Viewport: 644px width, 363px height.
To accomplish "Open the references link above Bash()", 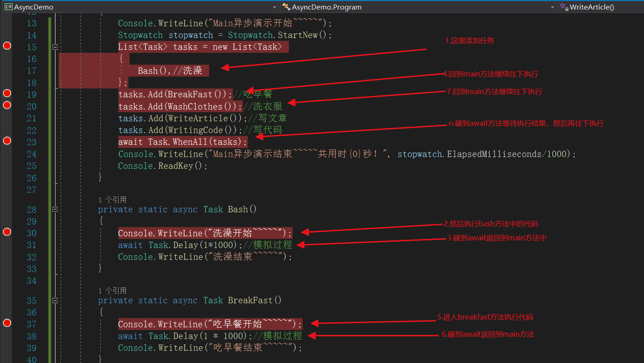I will click(112, 200).
